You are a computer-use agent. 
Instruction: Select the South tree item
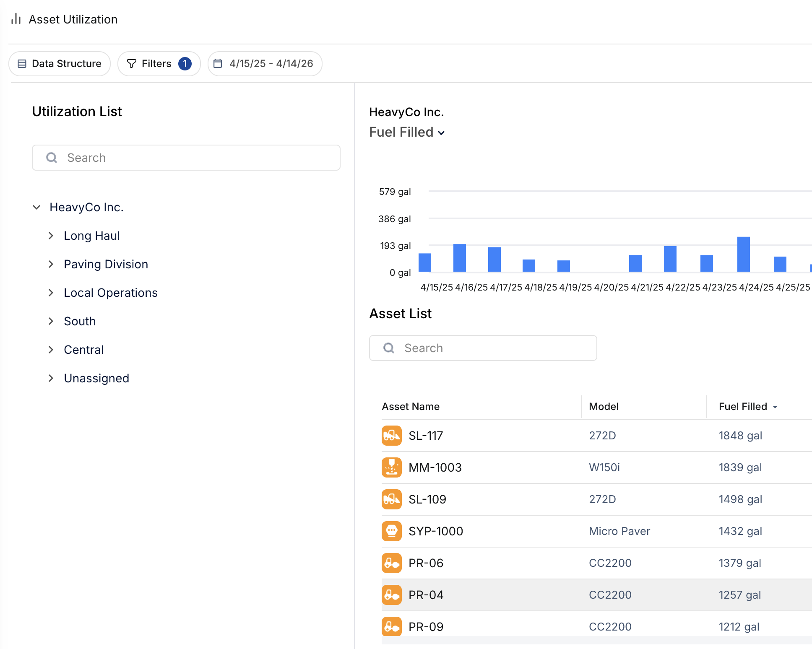(x=80, y=321)
